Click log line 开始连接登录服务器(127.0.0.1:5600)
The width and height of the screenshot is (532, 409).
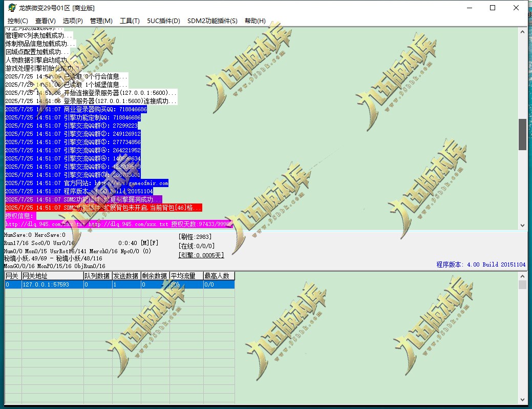tap(91, 93)
